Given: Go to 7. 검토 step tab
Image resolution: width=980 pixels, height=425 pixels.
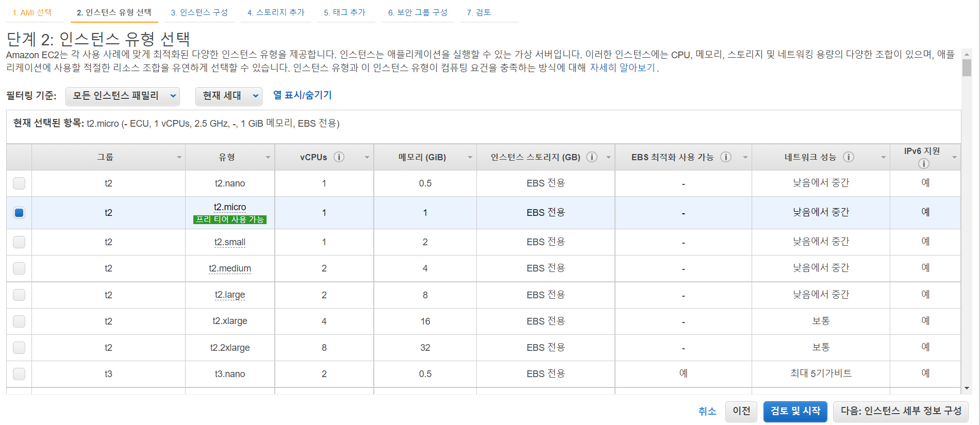Looking at the screenshot, I should (x=479, y=12).
